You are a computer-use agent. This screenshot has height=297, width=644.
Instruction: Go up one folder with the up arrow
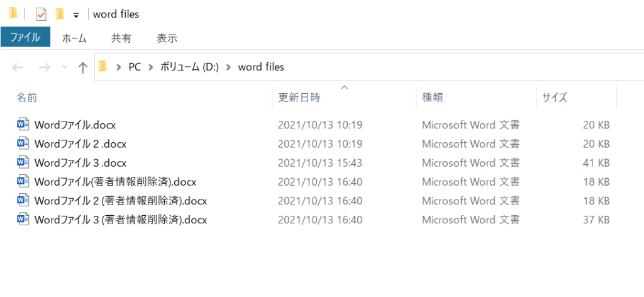(82, 67)
